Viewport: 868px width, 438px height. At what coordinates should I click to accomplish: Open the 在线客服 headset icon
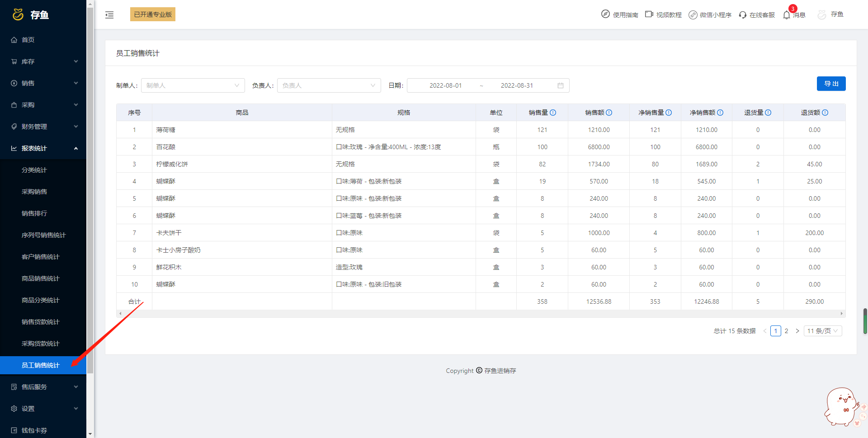click(742, 14)
